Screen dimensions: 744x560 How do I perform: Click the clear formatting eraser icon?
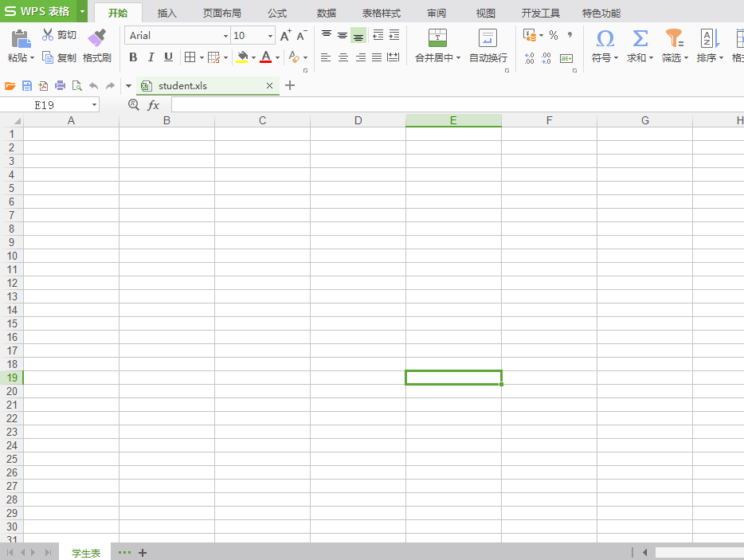click(294, 57)
